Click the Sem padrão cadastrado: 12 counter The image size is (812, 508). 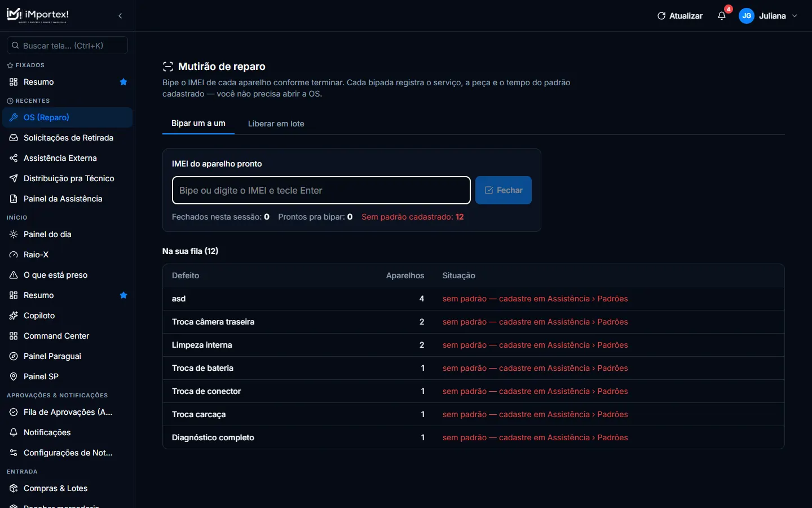point(413,217)
